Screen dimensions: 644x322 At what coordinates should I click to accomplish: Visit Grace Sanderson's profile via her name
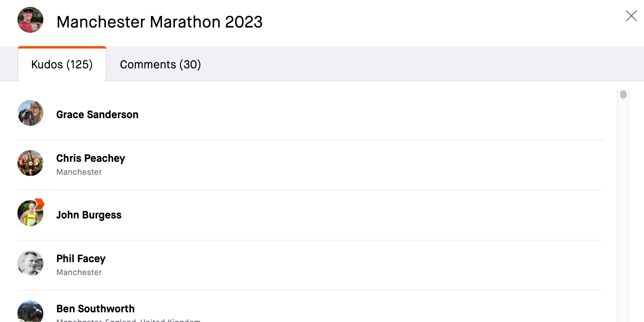(x=97, y=114)
